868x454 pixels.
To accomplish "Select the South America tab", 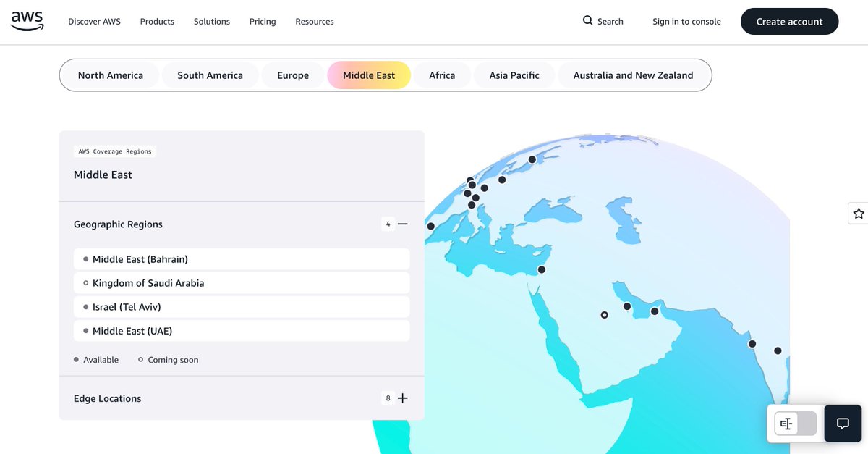I will click(x=210, y=75).
